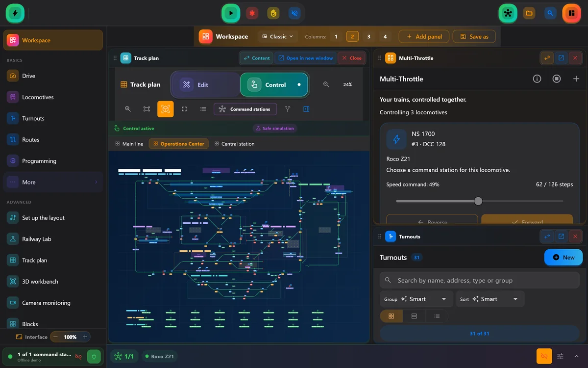Image resolution: width=588 pixels, height=368 pixels.
Task: Select Programming in the sidebar
Action: 53,161
